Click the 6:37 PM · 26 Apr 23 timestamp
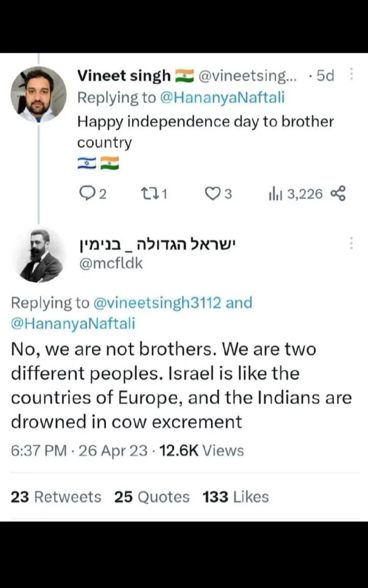 click(x=81, y=450)
